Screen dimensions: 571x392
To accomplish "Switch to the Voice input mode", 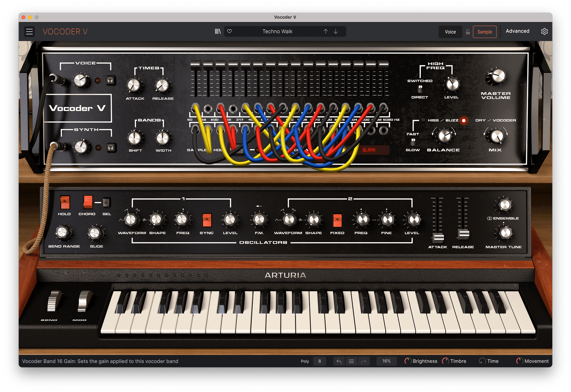I will pos(450,32).
